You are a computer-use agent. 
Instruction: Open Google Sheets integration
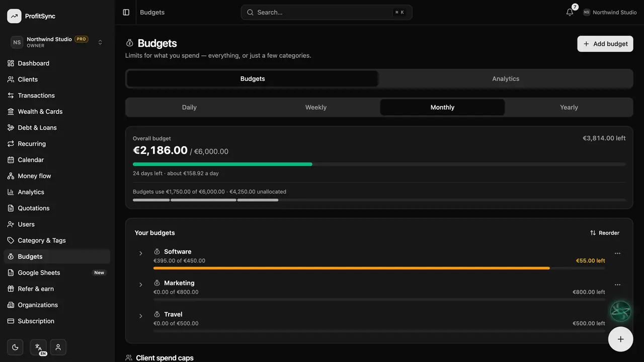click(57, 273)
